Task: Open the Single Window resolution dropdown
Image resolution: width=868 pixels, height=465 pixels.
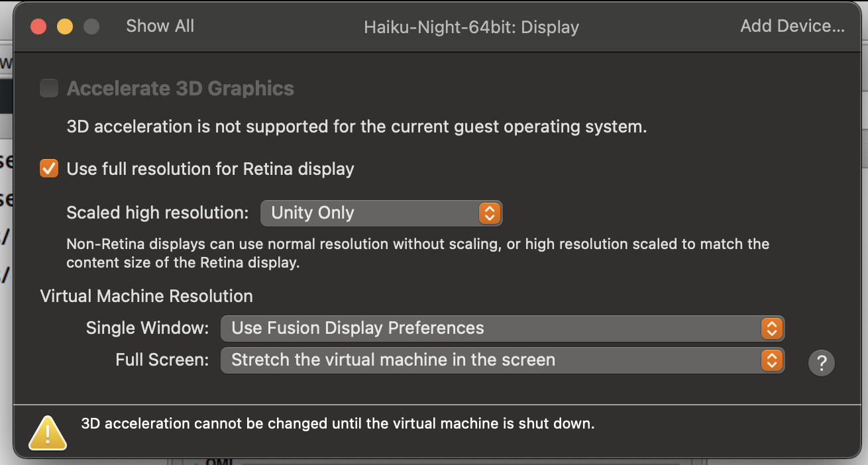Action: click(x=502, y=328)
